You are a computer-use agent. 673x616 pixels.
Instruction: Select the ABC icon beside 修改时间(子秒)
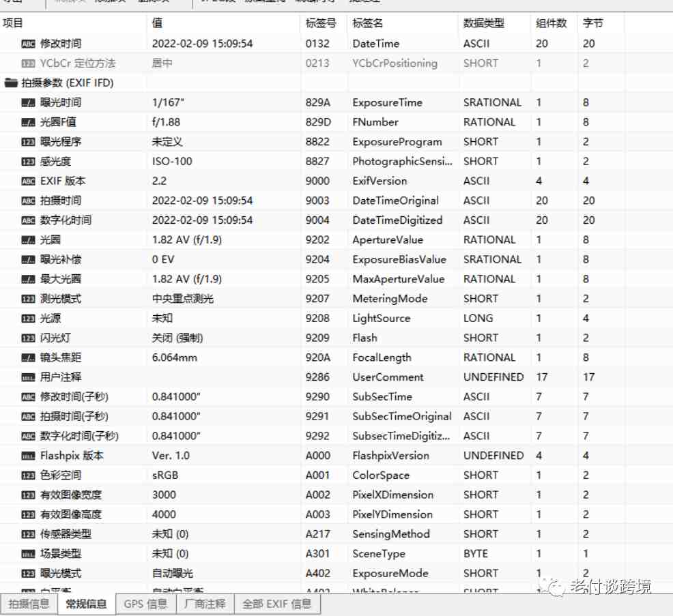point(29,397)
